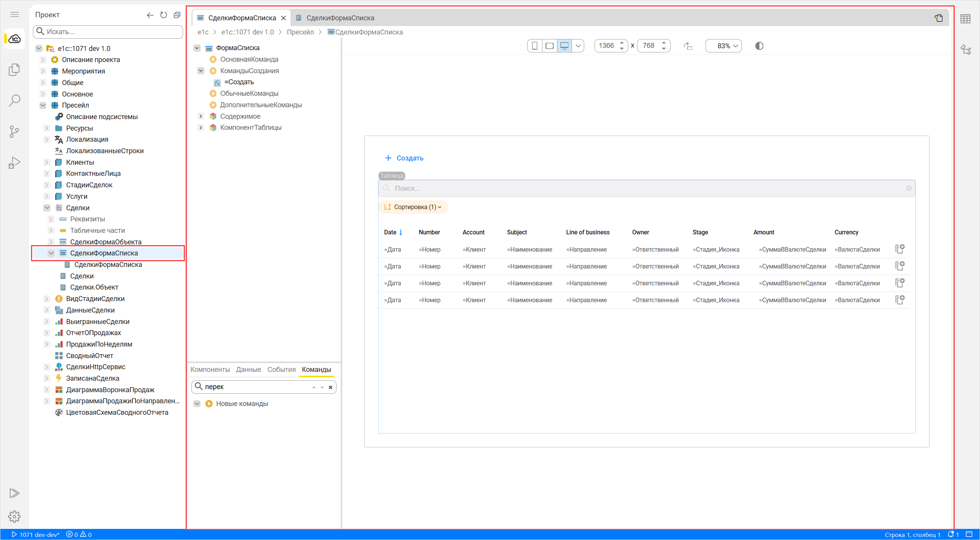Open the 83% zoom dropdown
This screenshot has height=540, width=980.
coord(724,46)
